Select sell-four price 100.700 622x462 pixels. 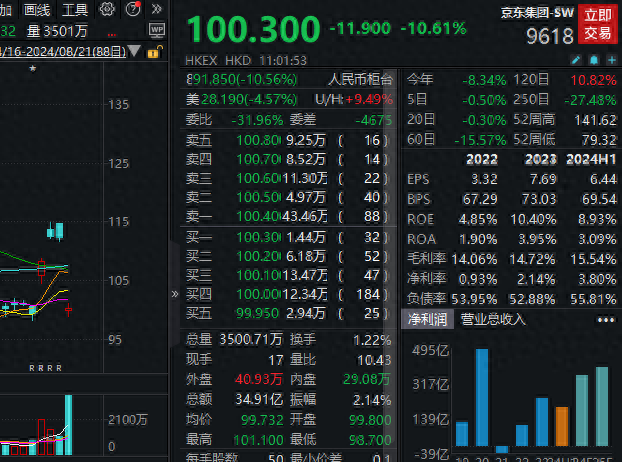pyautogui.click(x=258, y=159)
